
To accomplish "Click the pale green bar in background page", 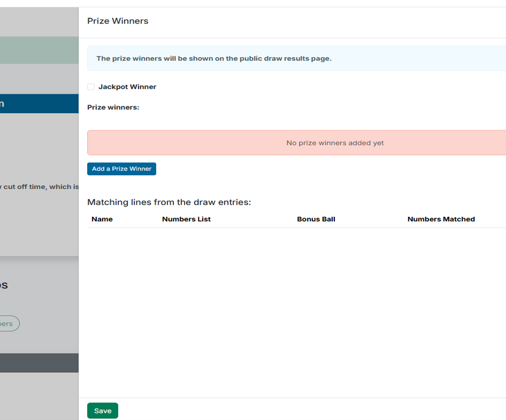I will click(39, 50).
